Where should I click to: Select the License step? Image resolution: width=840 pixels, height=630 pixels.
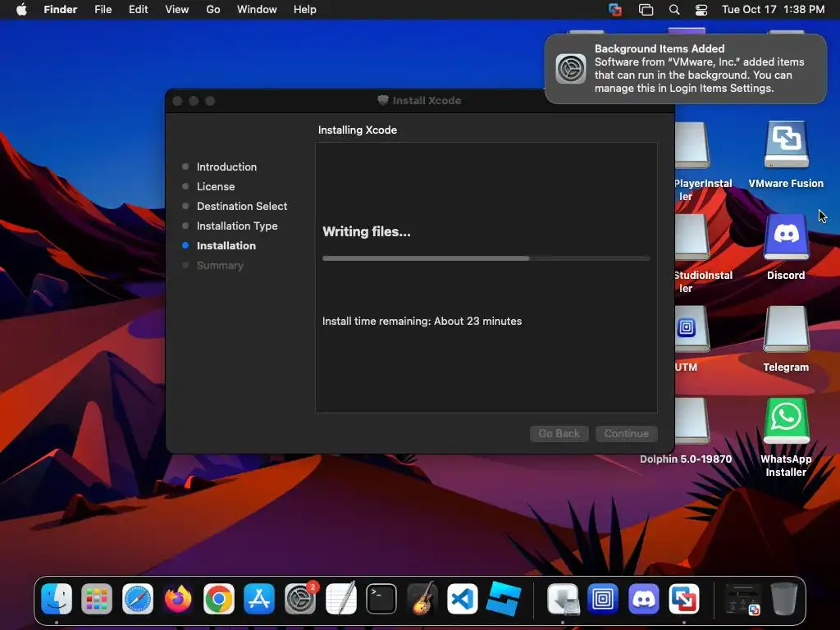(216, 186)
